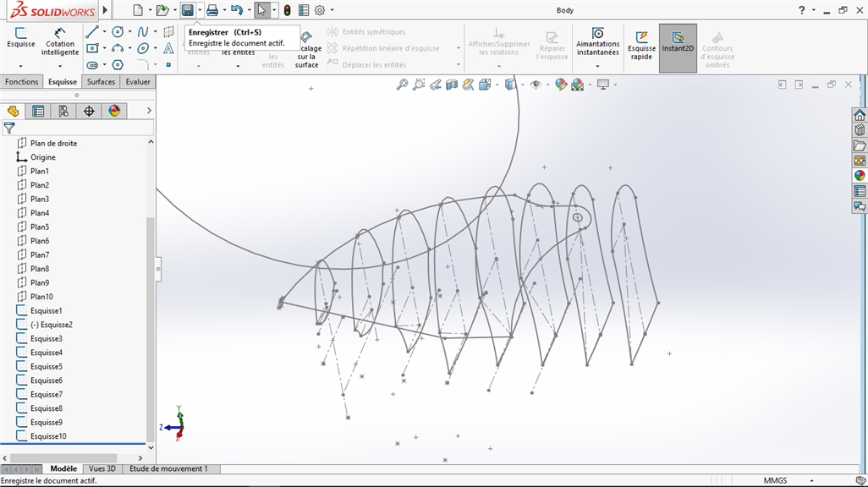The image size is (868, 487).
Task: Select the Point sketch tool
Action: coord(168,65)
